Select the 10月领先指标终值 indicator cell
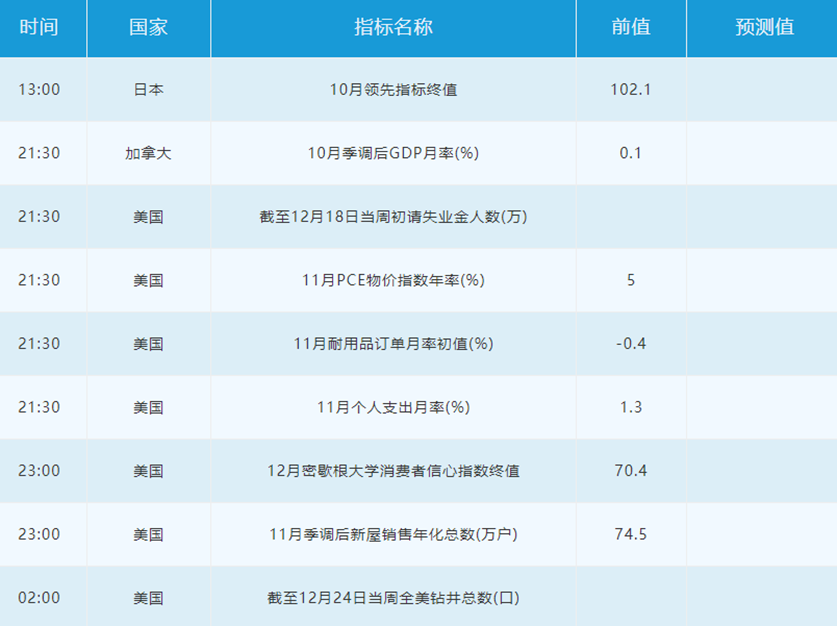 click(393, 89)
